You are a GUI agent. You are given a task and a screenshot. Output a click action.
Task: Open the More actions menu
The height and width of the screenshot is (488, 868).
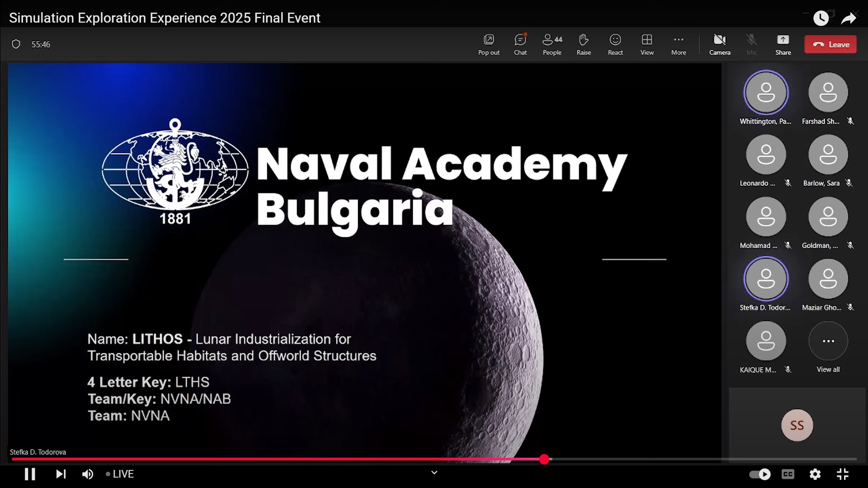(679, 44)
